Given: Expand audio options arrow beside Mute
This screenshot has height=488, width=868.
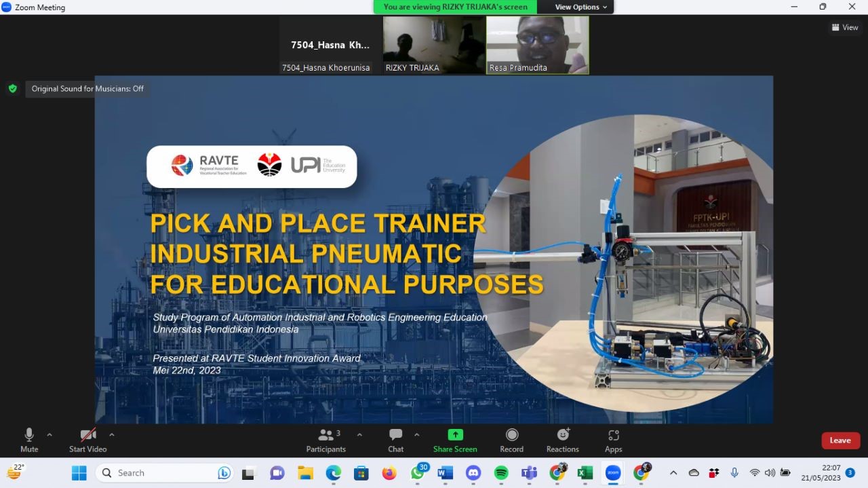Looking at the screenshot, I should [x=50, y=434].
